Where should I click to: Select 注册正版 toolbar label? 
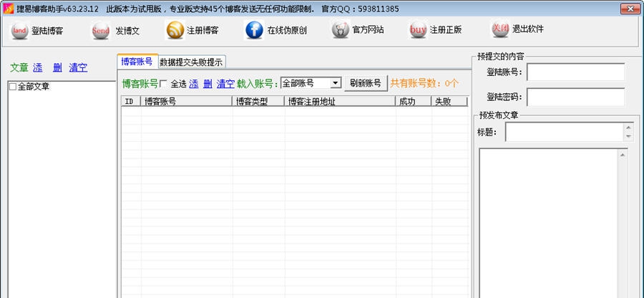(x=446, y=29)
